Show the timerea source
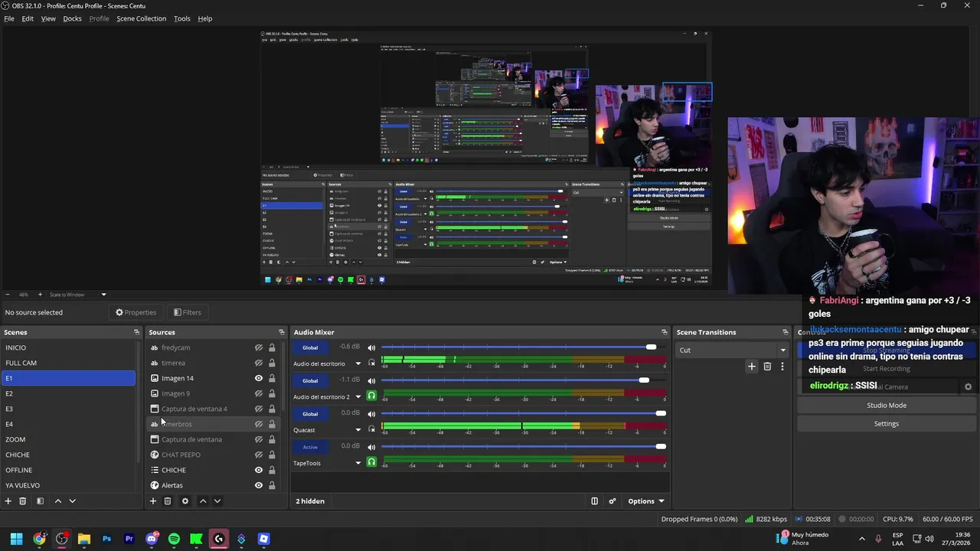This screenshot has height=551, width=980. [x=259, y=363]
